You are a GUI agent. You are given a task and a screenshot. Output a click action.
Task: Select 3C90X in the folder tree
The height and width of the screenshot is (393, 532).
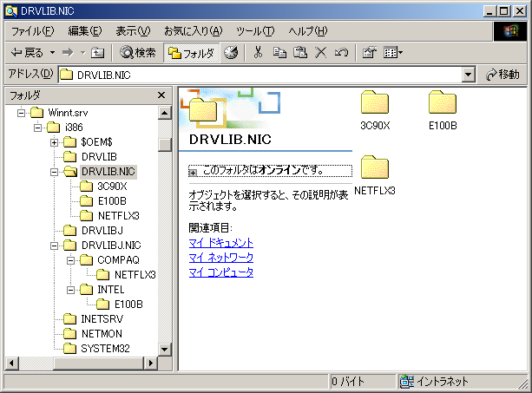click(112, 187)
